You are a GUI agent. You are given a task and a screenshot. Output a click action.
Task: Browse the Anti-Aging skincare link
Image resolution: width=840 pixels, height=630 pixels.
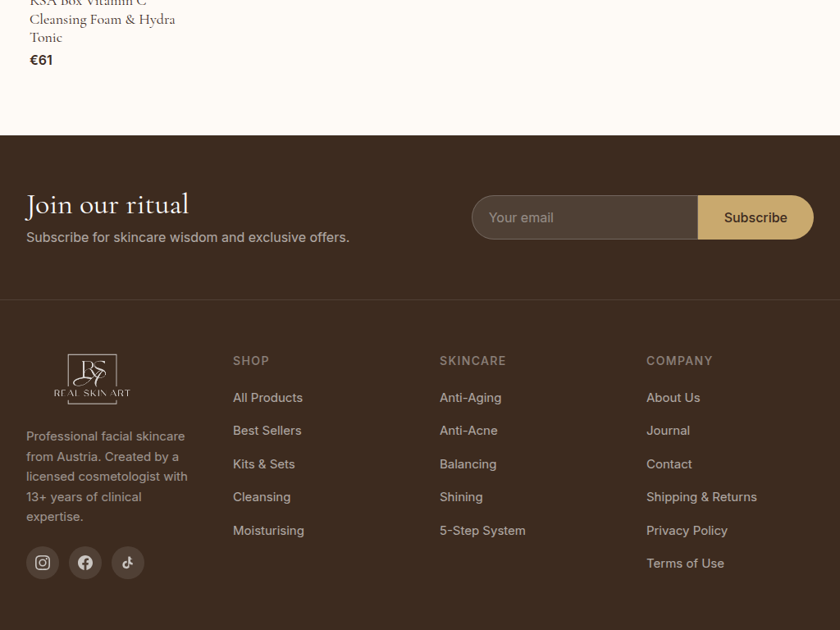470,398
